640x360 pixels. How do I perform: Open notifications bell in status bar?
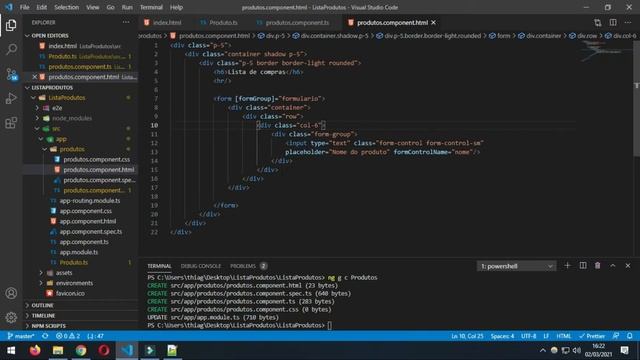pyautogui.click(x=629, y=336)
